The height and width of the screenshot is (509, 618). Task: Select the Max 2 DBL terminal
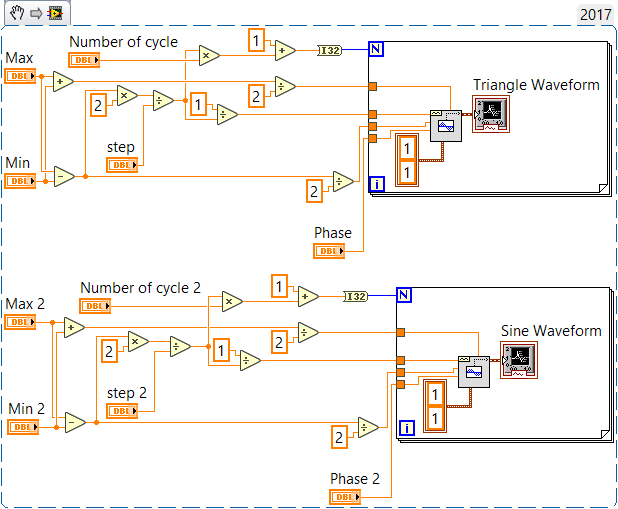(x=20, y=322)
